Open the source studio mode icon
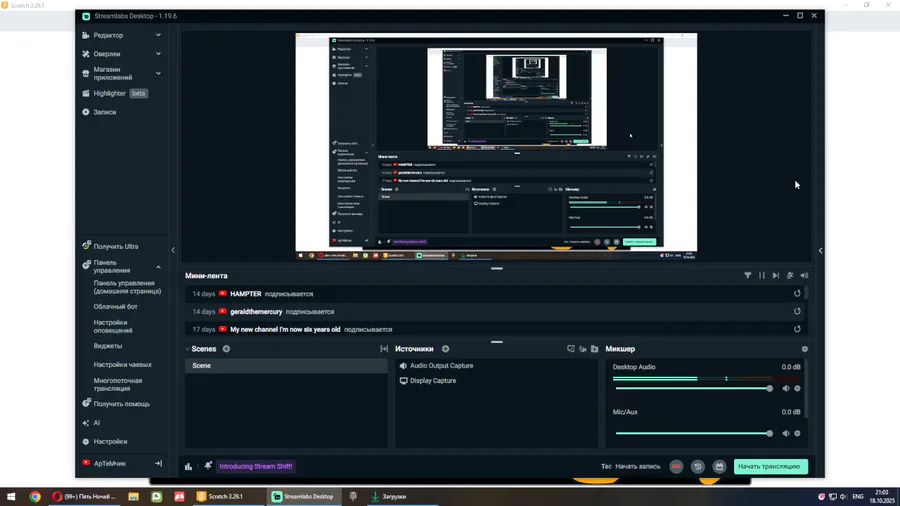 click(x=571, y=349)
